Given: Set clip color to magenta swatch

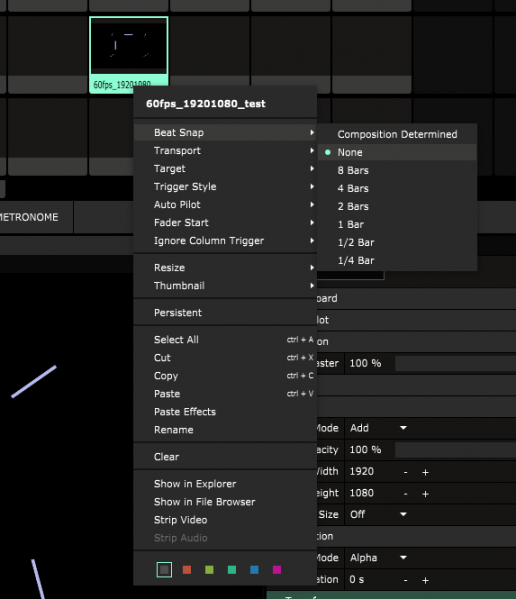Looking at the screenshot, I should click(277, 570).
